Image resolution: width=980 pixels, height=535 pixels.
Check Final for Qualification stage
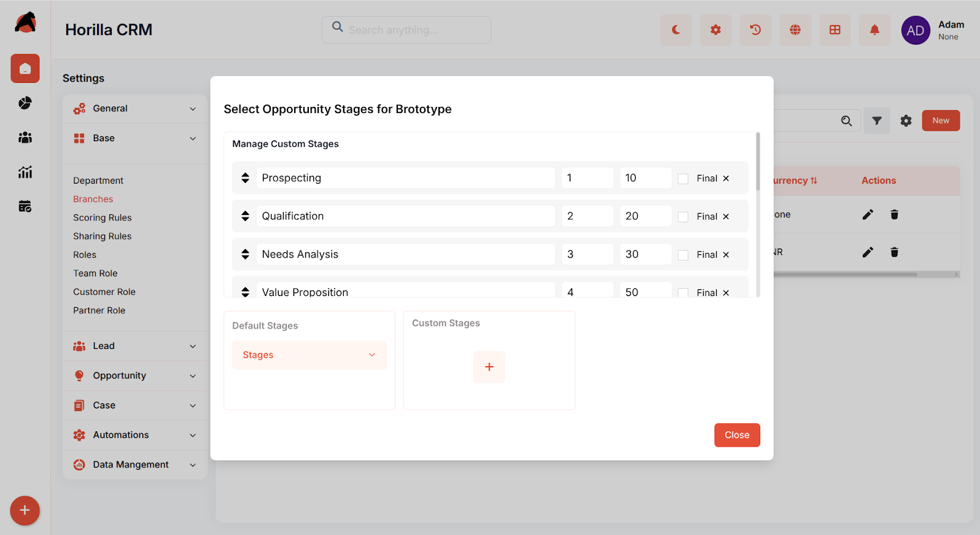coord(683,217)
